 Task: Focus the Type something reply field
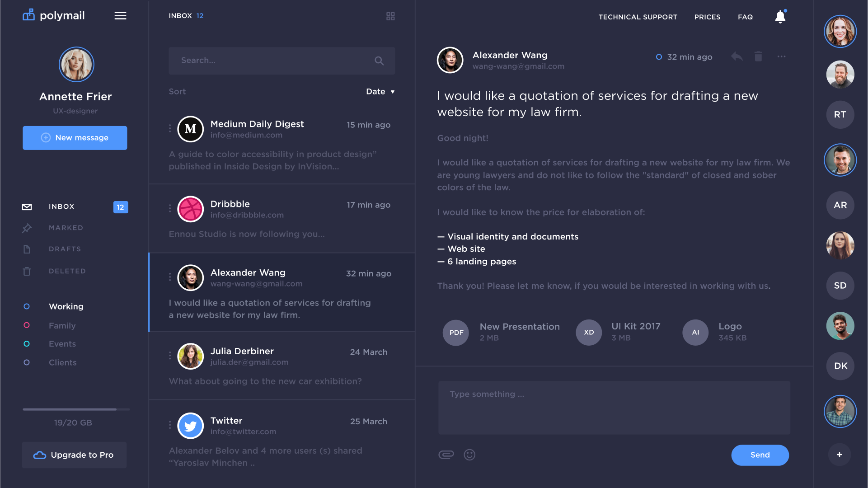coord(614,408)
